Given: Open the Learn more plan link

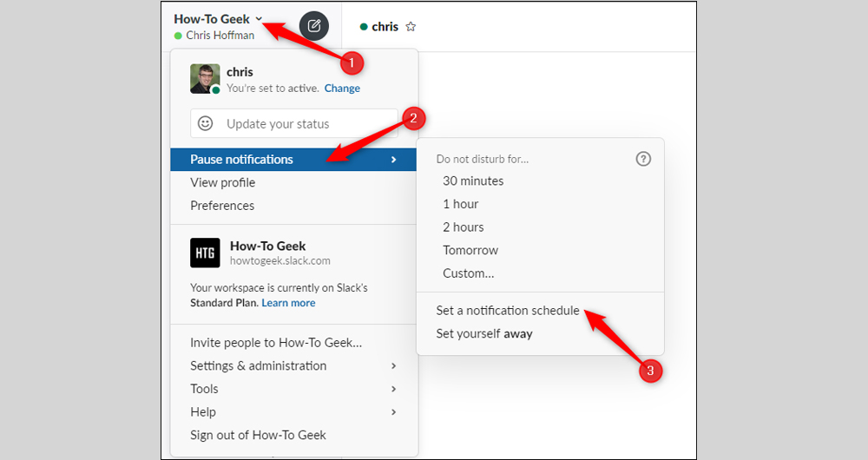Looking at the screenshot, I should coord(288,303).
